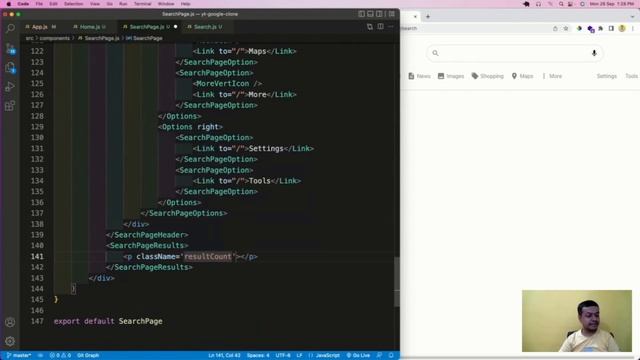The height and width of the screenshot is (360, 640).
Task: Click 'export default SearchPage' on line 147
Action: pyautogui.click(x=108, y=321)
